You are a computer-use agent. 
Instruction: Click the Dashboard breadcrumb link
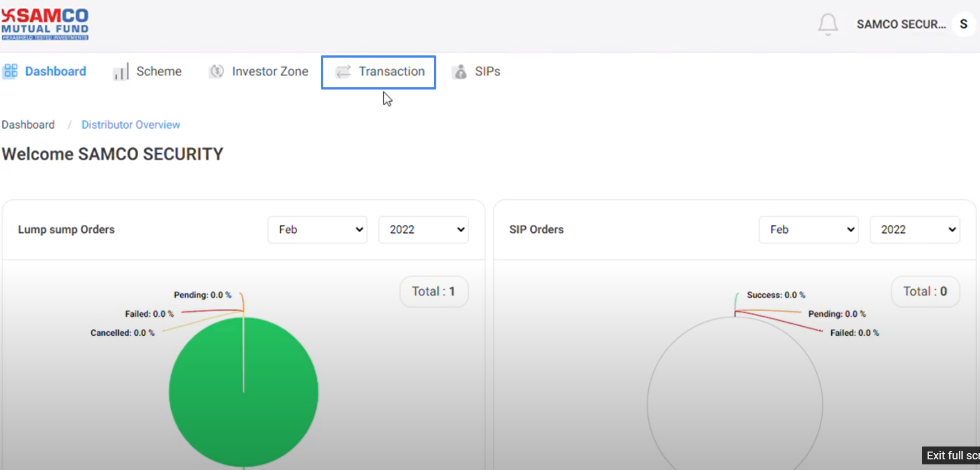(x=28, y=125)
